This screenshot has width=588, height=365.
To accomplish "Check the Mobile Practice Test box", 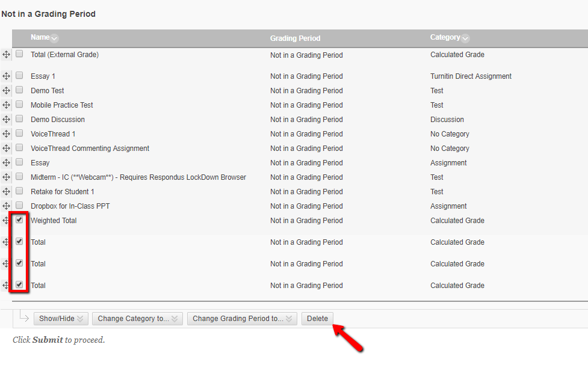I will pyautogui.click(x=19, y=104).
